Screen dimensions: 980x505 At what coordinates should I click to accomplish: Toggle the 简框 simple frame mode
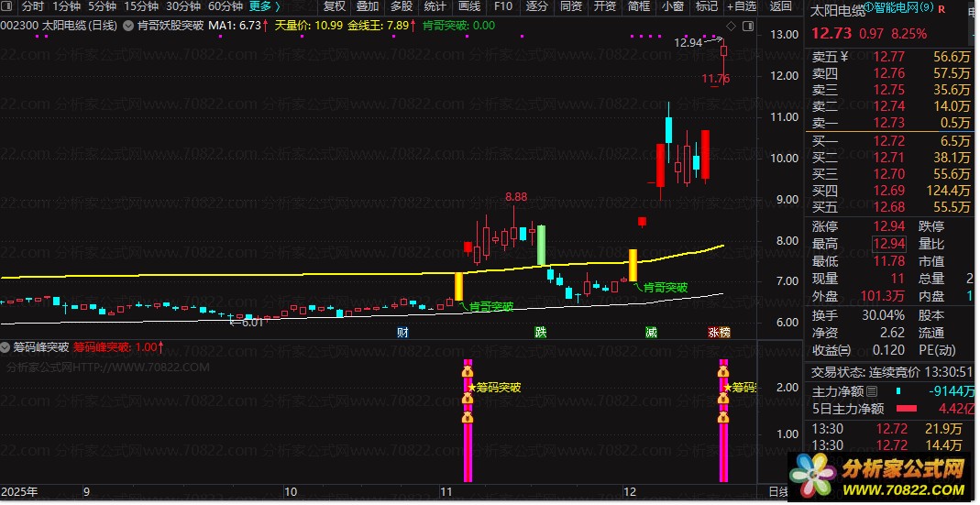(639, 7)
